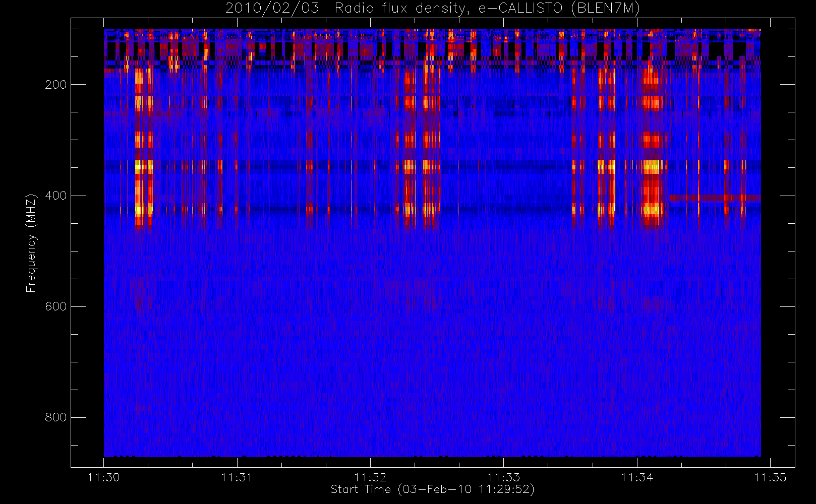Viewport: 816px width, 504px height.
Task: Click the 11:32 time tick label
Action: 370,477
